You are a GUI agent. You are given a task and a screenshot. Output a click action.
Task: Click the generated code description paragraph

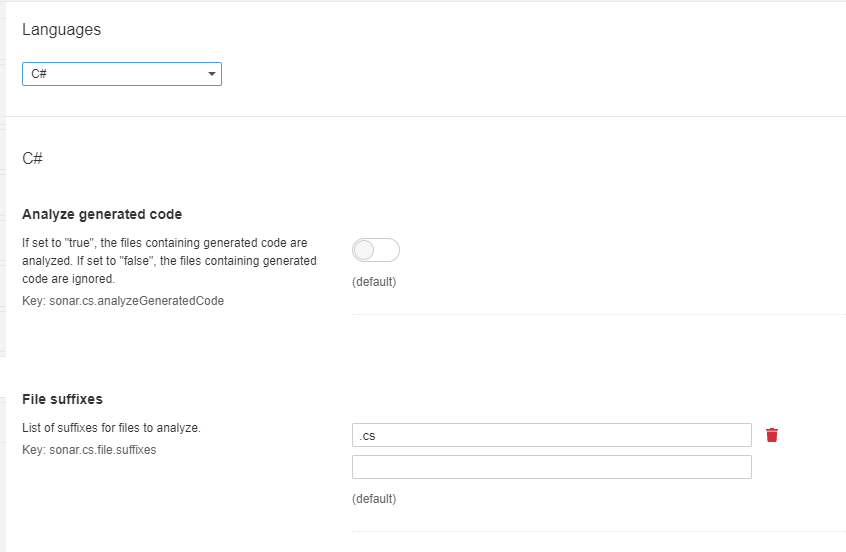(169, 261)
